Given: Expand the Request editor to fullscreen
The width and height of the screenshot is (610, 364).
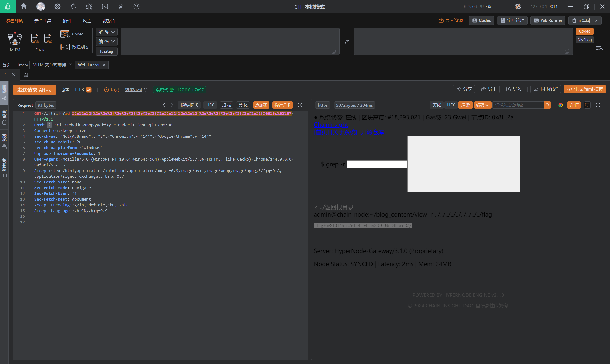Looking at the screenshot, I should [x=300, y=105].
